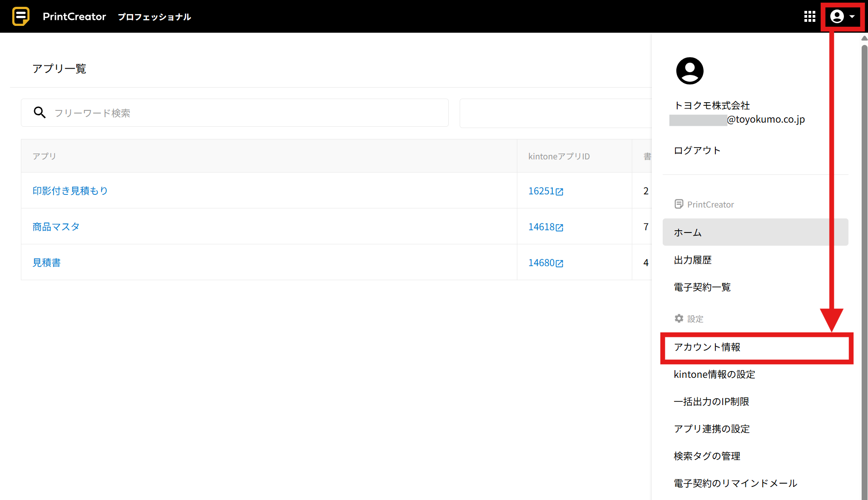Open 出力履歴 menu item
Viewport: 868px width, 500px height.
point(755,260)
